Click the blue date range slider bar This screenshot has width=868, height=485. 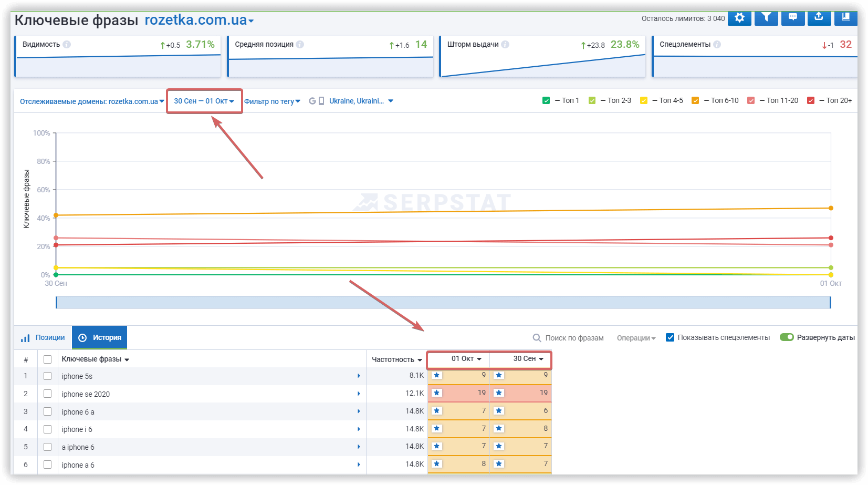click(443, 303)
